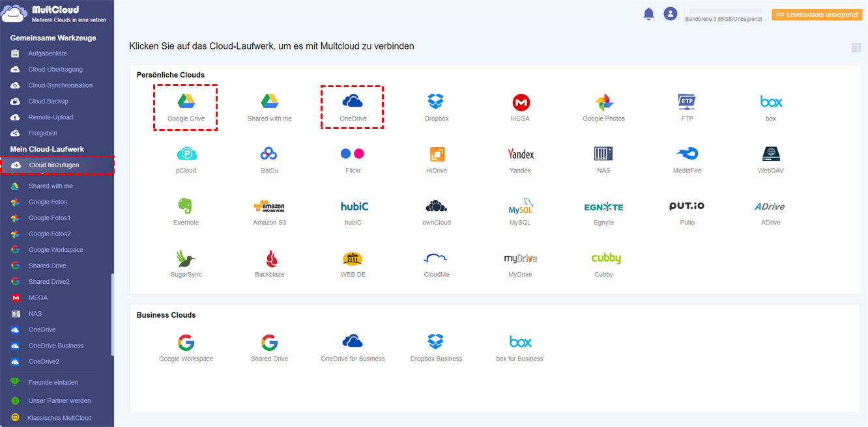This screenshot has height=427, width=868.
Task: Select the OneDrive personal cloud tile
Action: tap(353, 107)
